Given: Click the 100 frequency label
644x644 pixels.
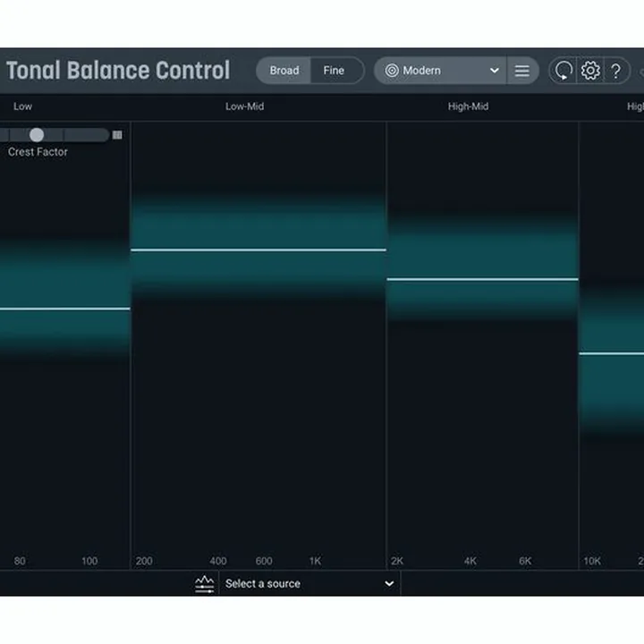Looking at the screenshot, I should [89, 561].
